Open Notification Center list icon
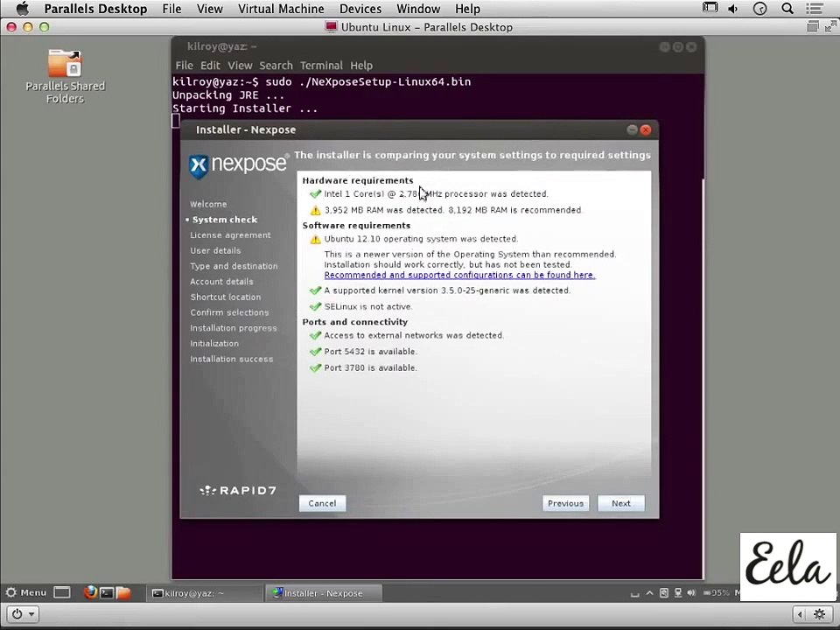 click(815, 9)
